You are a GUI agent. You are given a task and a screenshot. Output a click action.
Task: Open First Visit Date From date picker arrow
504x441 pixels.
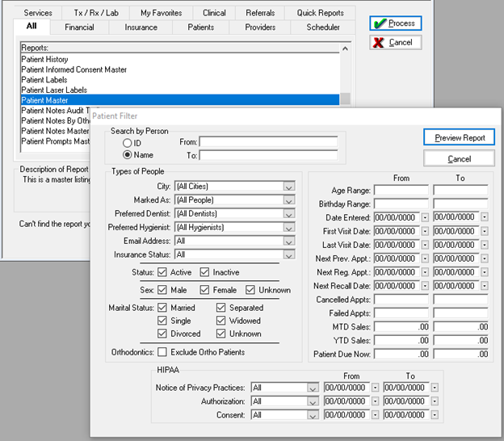point(425,232)
